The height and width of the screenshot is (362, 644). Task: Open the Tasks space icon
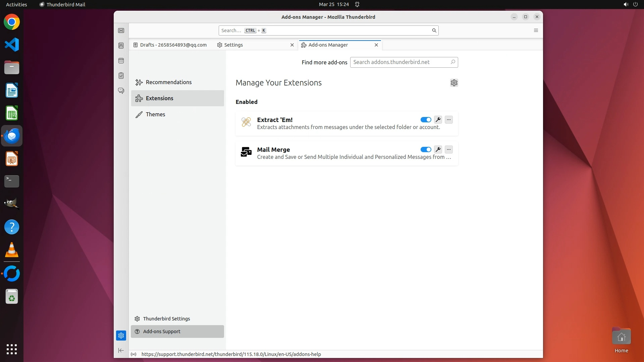(121, 76)
